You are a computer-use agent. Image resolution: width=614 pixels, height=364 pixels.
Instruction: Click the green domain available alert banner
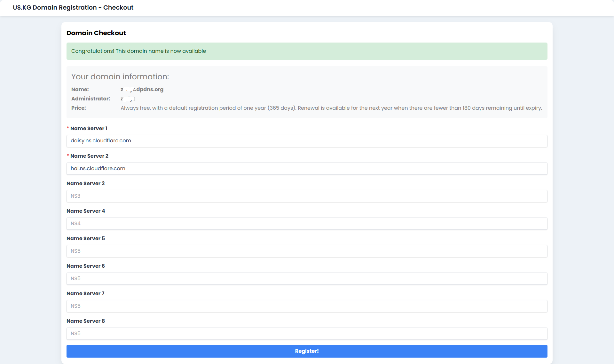pos(307,51)
